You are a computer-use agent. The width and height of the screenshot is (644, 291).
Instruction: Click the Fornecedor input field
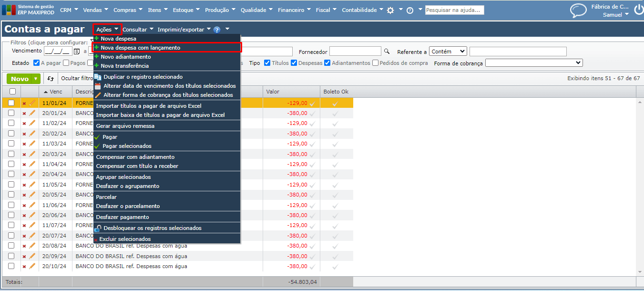coord(355,52)
